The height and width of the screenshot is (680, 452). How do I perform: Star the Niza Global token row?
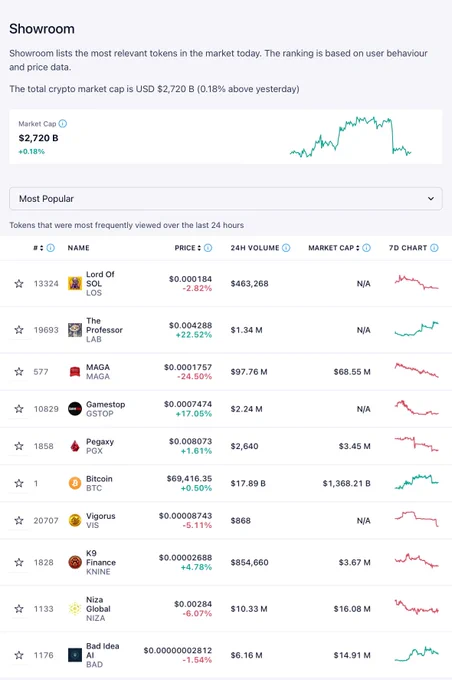pos(19,609)
